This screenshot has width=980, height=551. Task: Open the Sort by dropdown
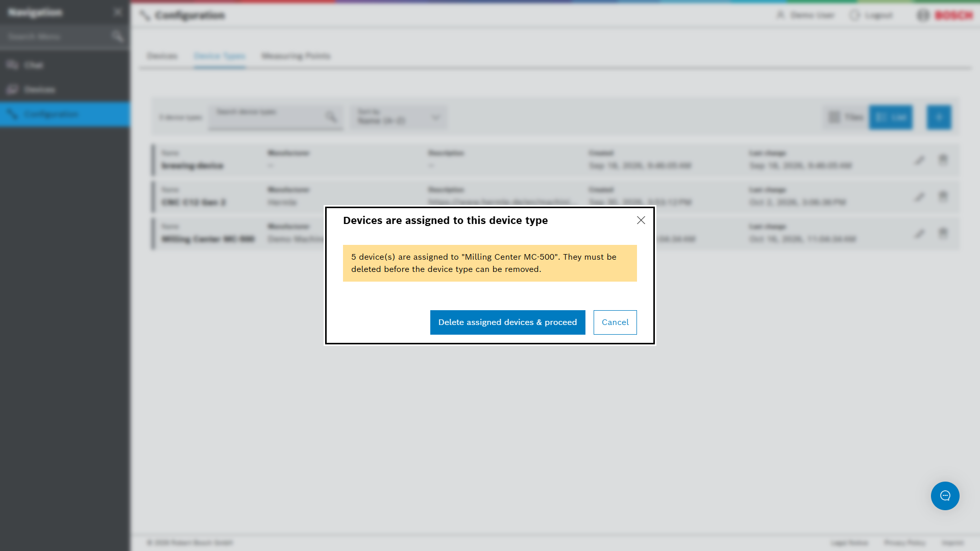399,117
